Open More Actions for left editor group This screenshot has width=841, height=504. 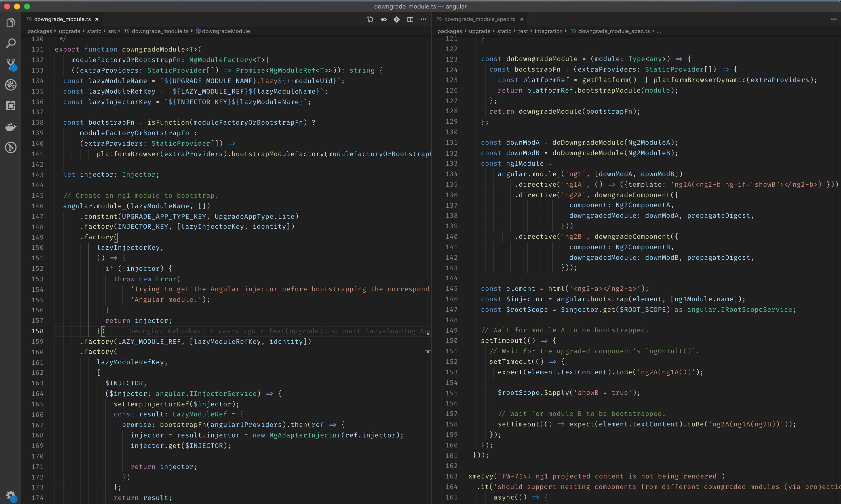point(423,19)
